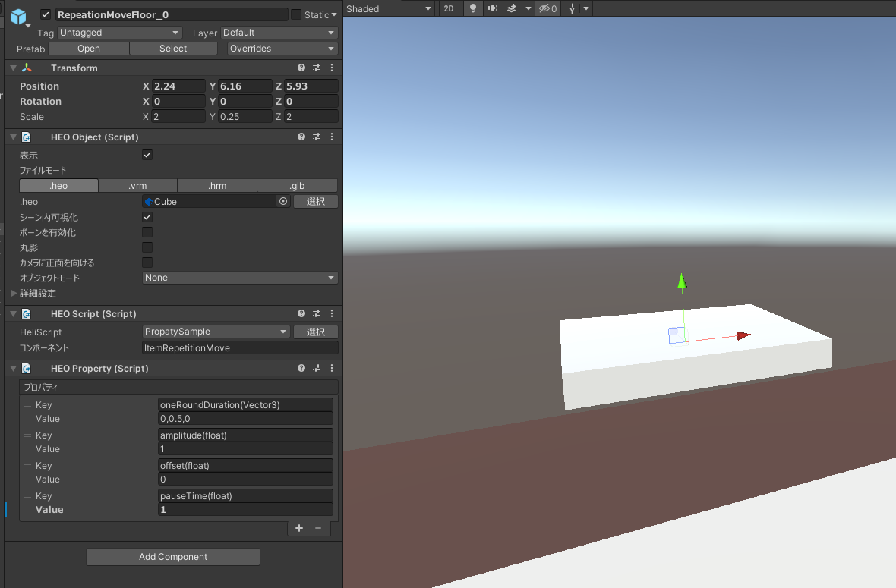
Task: Open the scene view effects menu
Action: click(513, 8)
